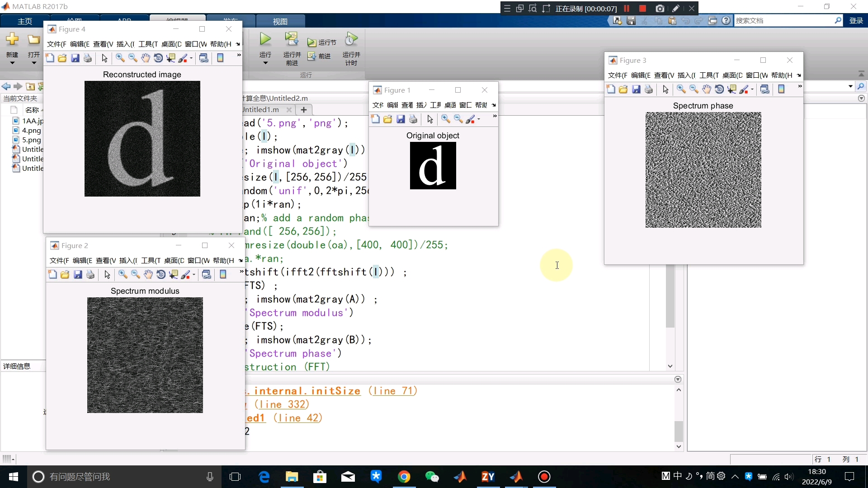Click Zoom In tool in Figure 4
Image resolution: width=868 pixels, height=488 pixels.
[x=120, y=58]
